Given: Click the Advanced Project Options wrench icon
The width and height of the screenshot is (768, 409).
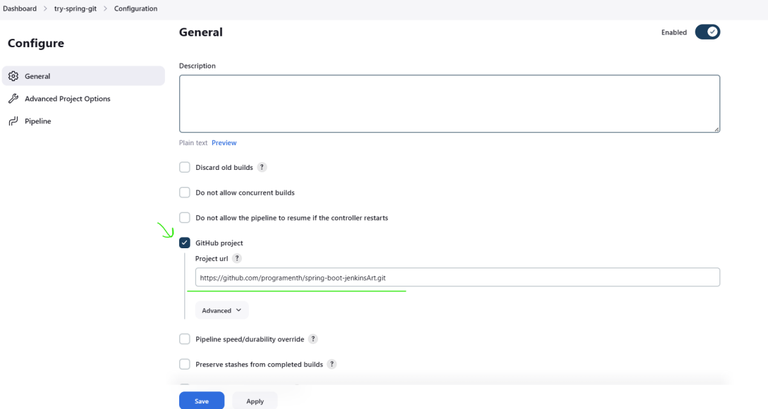Looking at the screenshot, I should coord(13,99).
